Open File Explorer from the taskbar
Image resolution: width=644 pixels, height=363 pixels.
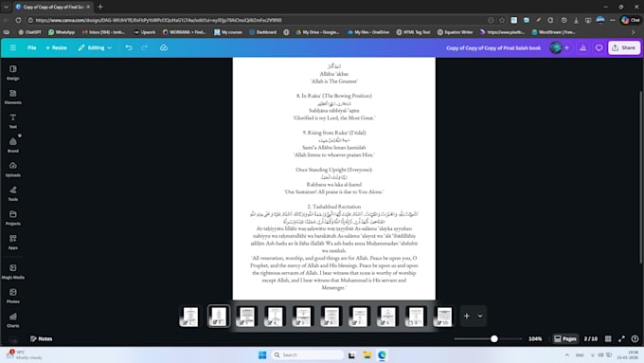click(x=367, y=354)
